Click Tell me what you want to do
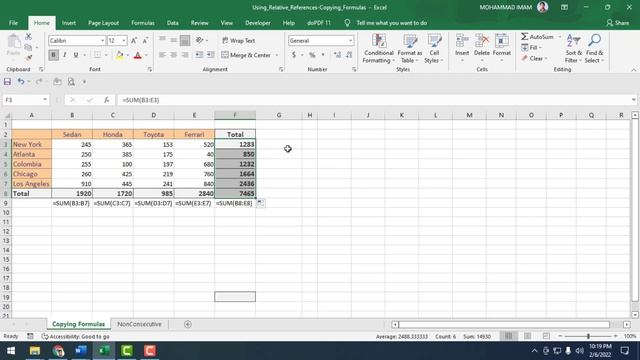Image resolution: width=640 pixels, height=360 pixels. (391, 23)
